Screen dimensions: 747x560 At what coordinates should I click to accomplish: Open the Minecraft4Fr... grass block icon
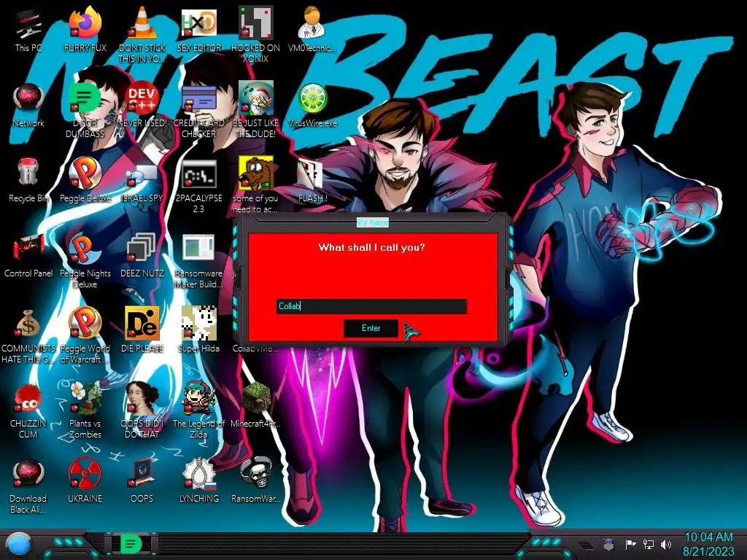[x=255, y=398]
